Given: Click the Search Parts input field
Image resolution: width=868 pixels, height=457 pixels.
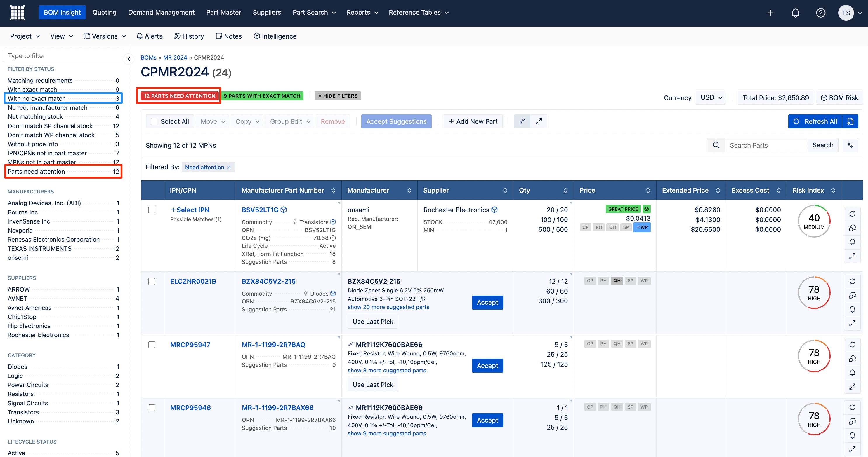Looking at the screenshot, I should tap(766, 145).
